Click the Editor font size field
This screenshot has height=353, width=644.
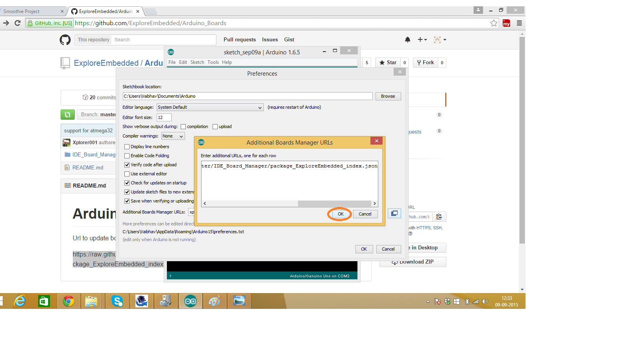(164, 117)
